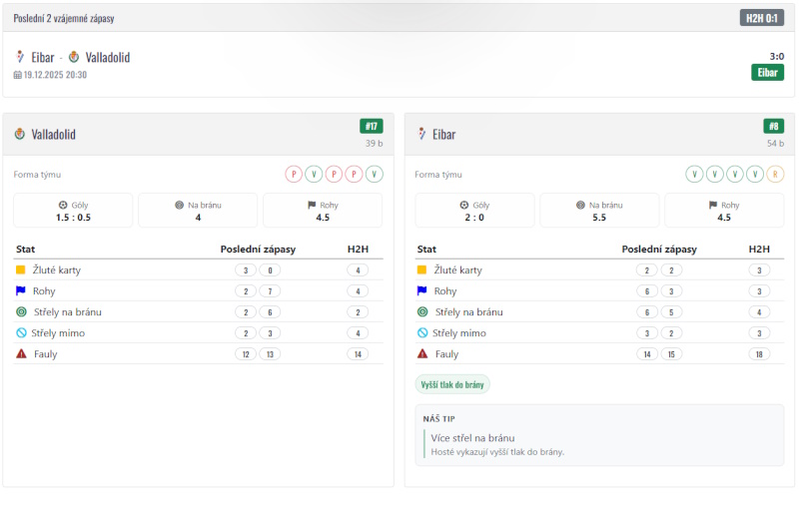Click the Valladolid crest in the H2H match row
799x532 pixels.
pos(74,57)
